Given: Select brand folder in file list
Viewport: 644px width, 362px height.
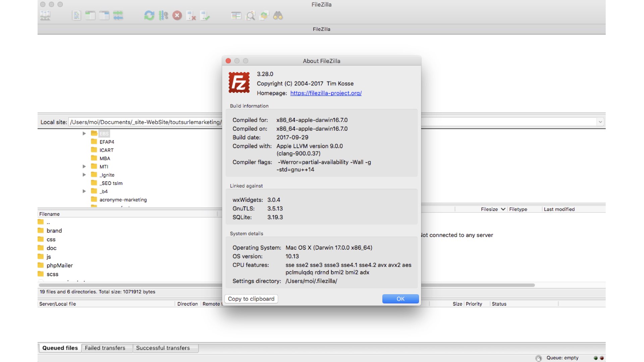Looking at the screenshot, I should coord(54,231).
